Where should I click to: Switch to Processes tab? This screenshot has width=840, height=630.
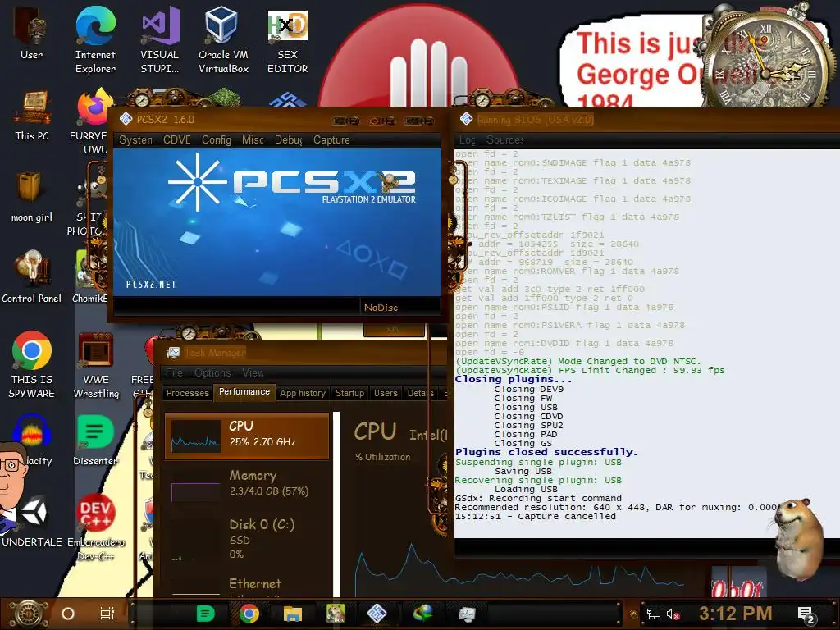(188, 393)
